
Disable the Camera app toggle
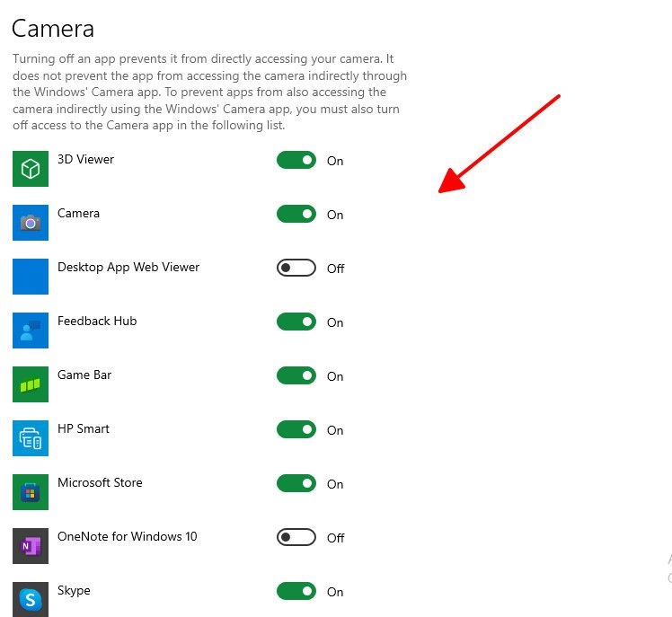click(x=296, y=215)
